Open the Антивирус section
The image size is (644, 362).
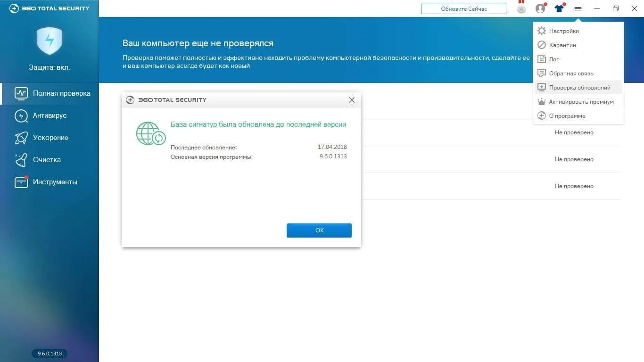pyautogui.click(x=50, y=115)
